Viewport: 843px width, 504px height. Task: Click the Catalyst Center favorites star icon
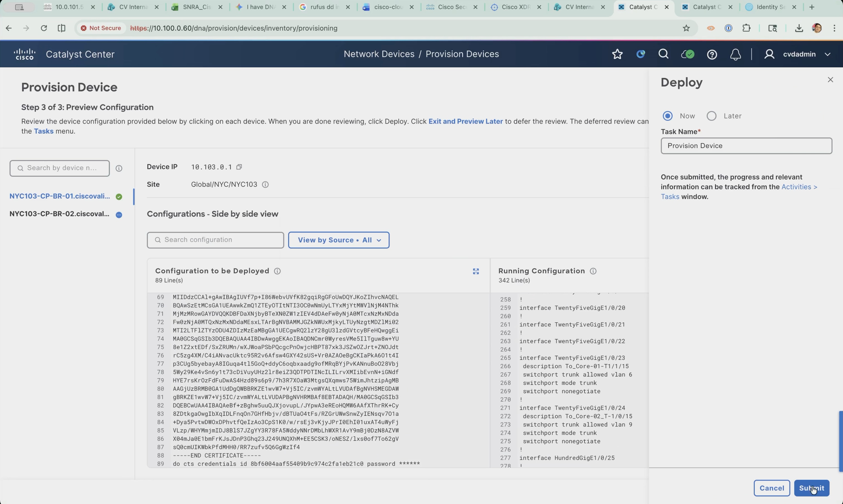(x=617, y=54)
